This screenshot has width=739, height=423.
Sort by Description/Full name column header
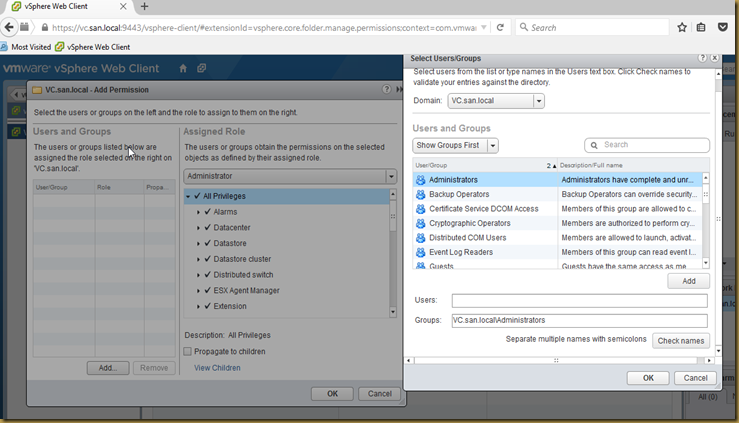633,165
